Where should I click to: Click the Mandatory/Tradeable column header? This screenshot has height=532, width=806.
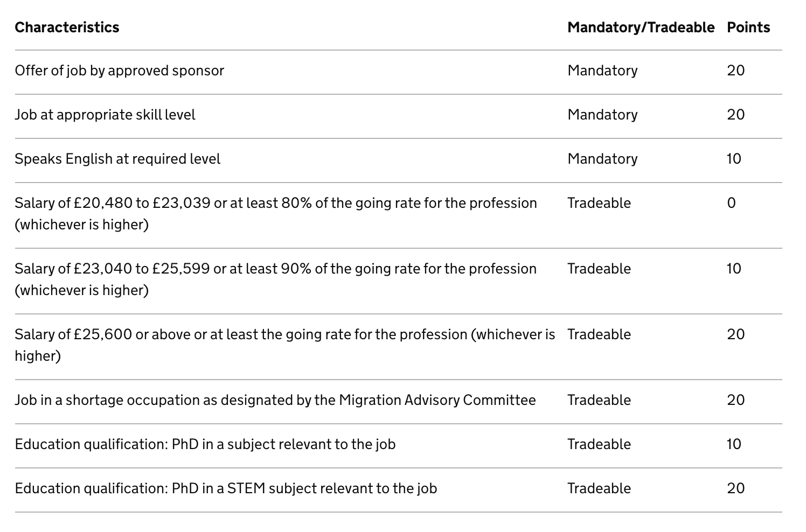(x=641, y=27)
